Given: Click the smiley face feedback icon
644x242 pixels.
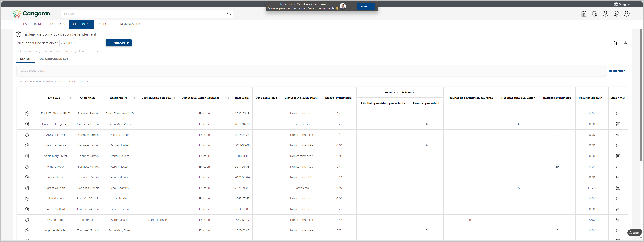Looking at the screenshot, I should [616, 14].
